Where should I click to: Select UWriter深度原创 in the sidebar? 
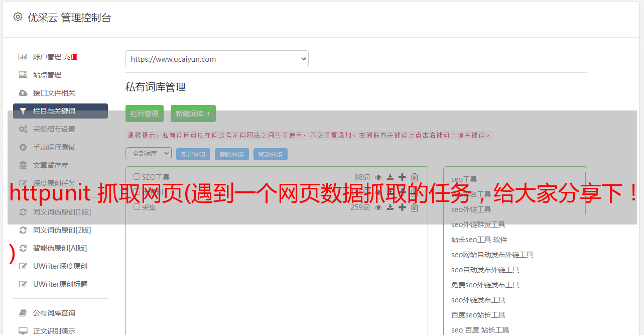click(x=60, y=266)
